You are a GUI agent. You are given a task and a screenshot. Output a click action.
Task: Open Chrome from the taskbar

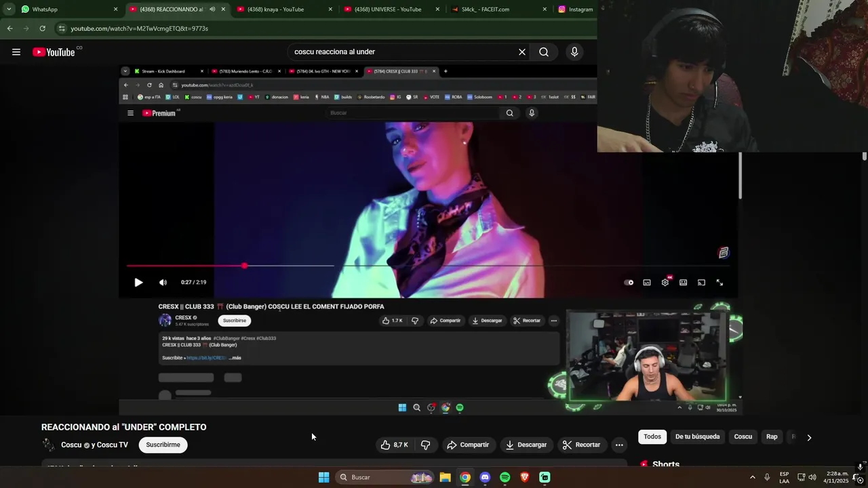[x=465, y=477]
